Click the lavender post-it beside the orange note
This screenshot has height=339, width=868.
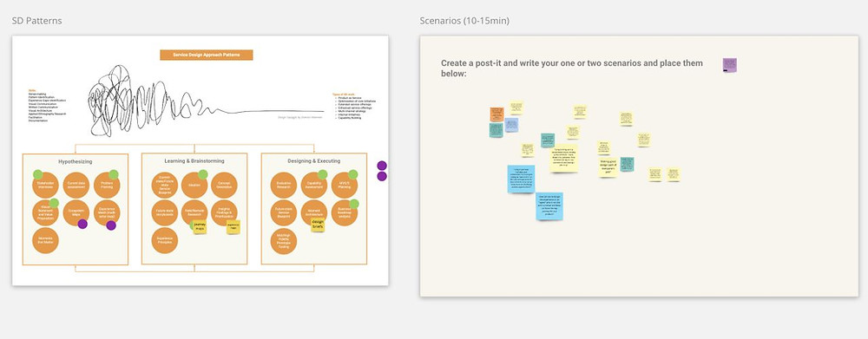511,125
